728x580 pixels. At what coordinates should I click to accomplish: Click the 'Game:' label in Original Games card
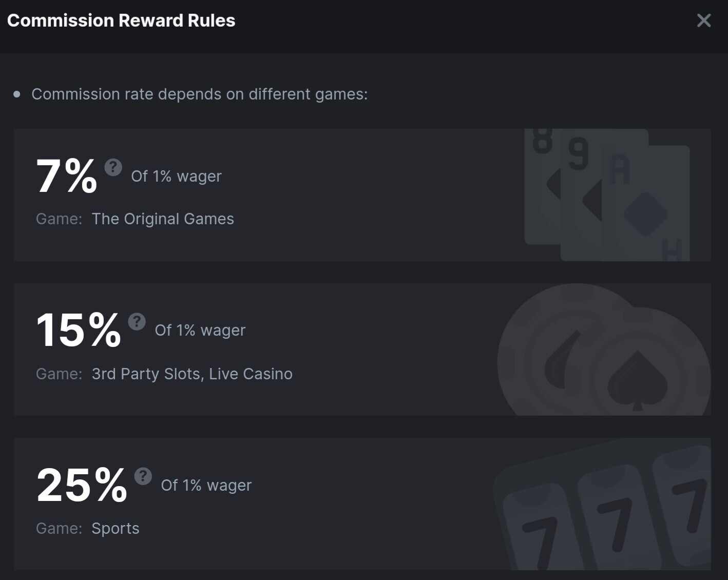59,219
